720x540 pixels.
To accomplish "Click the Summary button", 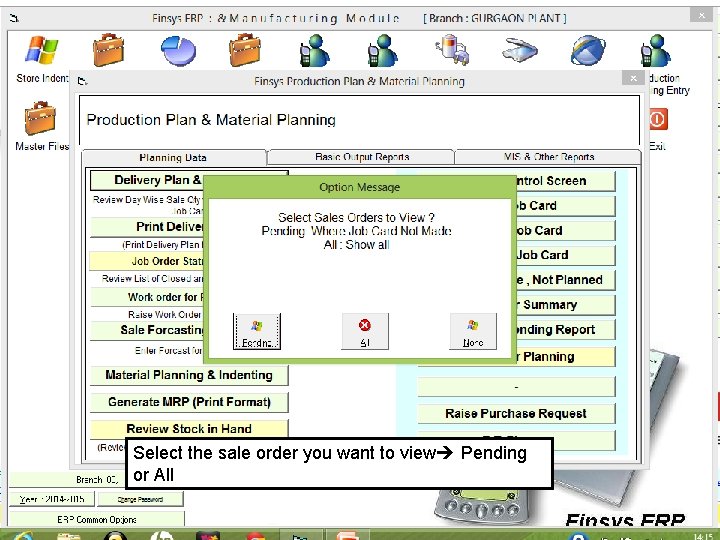I will click(564, 305).
